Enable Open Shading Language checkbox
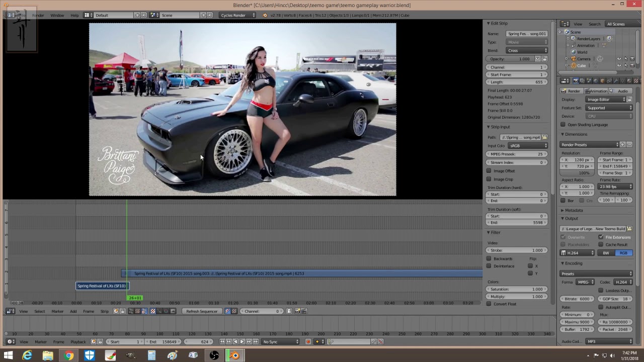The width and height of the screenshot is (644, 362). tap(563, 125)
